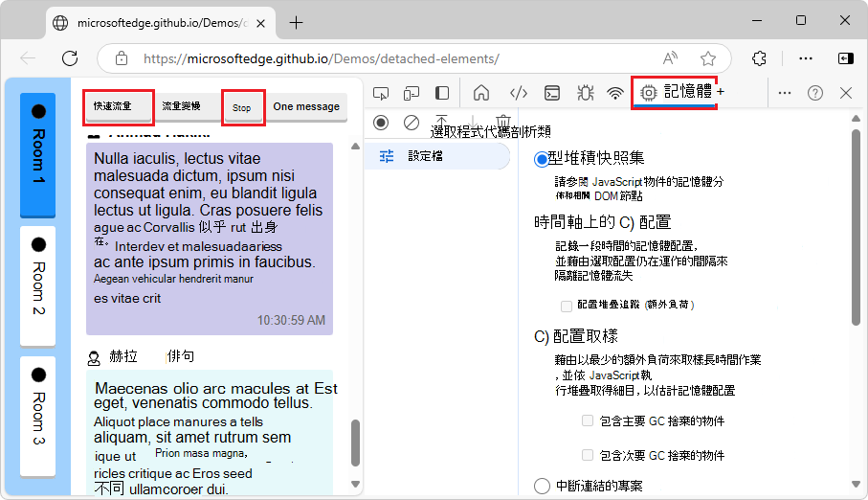The width and height of the screenshot is (868, 500).
Task: Open the Network tool wifi icon
Action: click(615, 93)
